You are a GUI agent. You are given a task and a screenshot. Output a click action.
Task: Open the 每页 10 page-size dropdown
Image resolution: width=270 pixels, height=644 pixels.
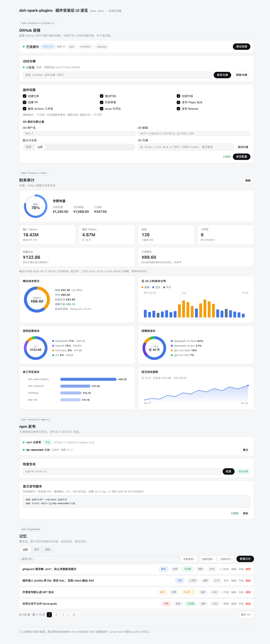coord(246,615)
